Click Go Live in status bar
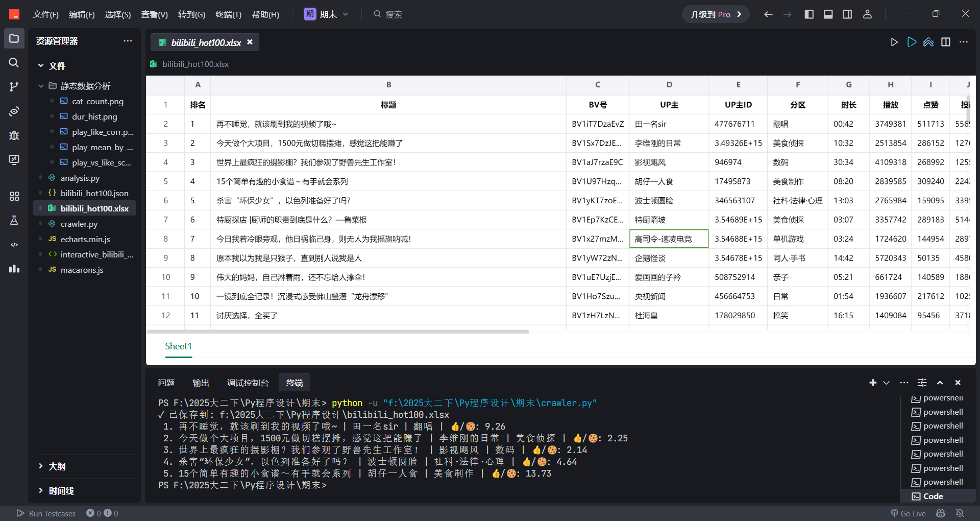The height and width of the screenshot is (521, 980). pos(908,513)
